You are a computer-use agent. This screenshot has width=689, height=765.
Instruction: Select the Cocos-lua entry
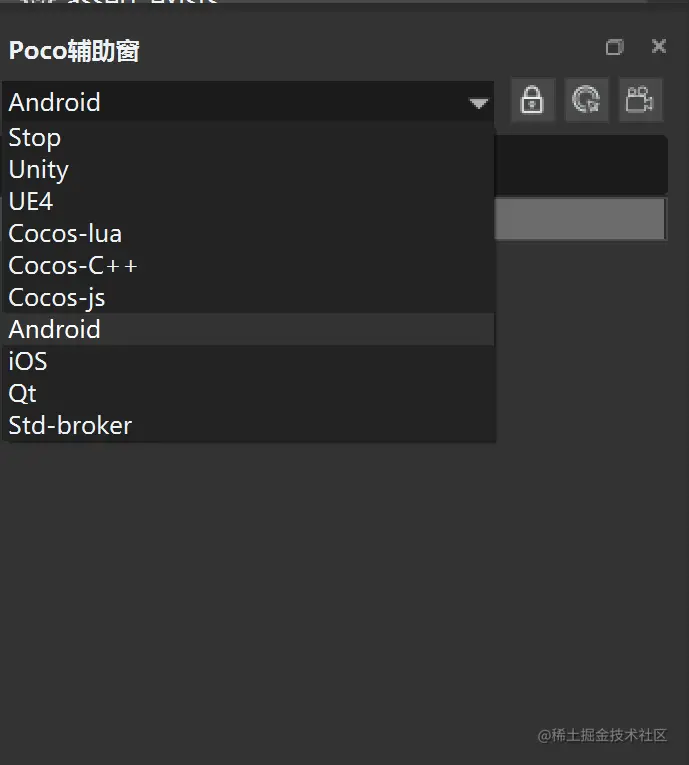(x=65, y=234)
